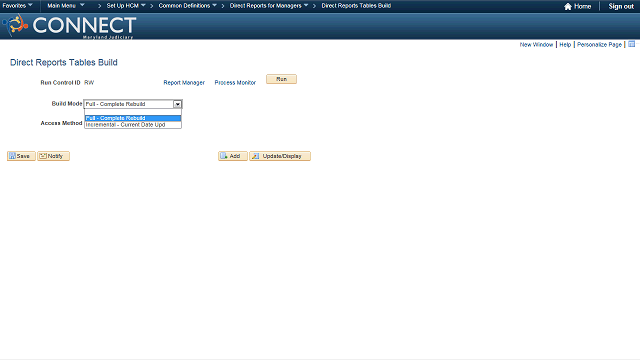This screenshot has width=640, height=360.
Task: Open the Main Menu dropdown
Action: (x=65, y=6)
